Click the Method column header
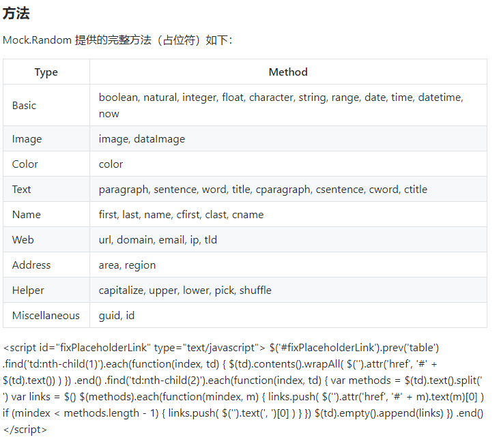The image size is (499, 448). (x=288, y=72)
